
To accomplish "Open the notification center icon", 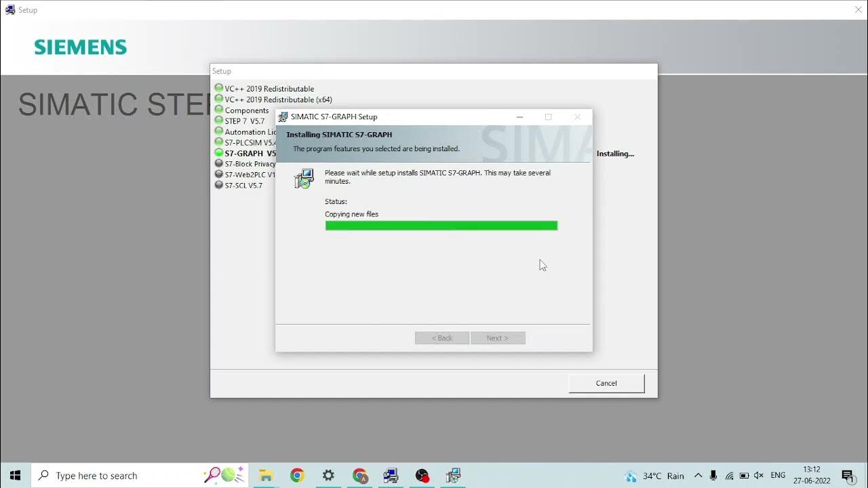I will point(848,476).
